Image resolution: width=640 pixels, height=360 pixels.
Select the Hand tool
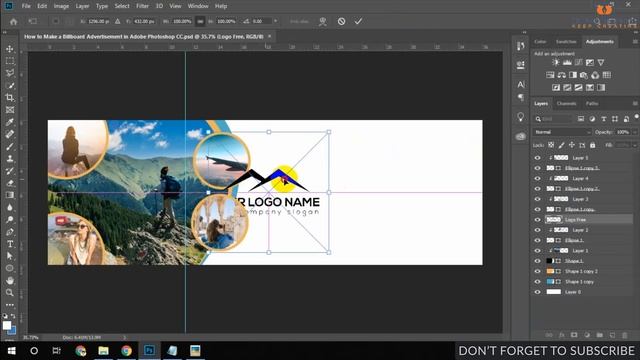[x=10, y=280]
